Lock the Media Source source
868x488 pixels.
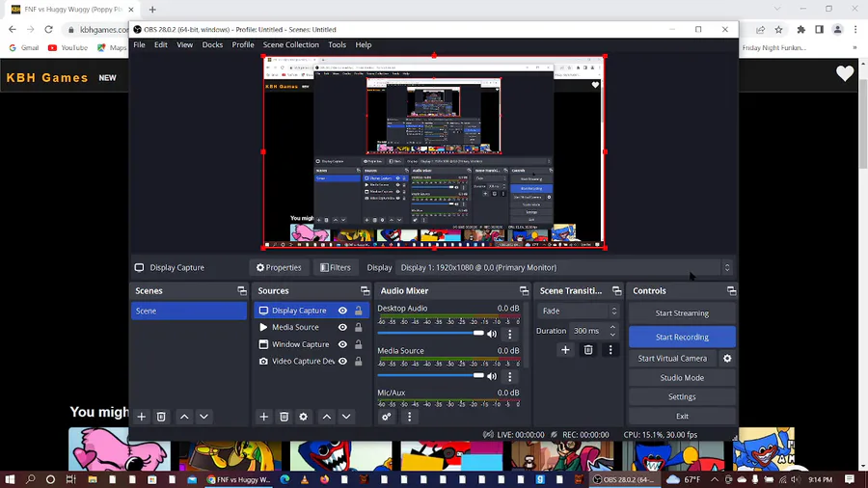click(x=359, y=328)
